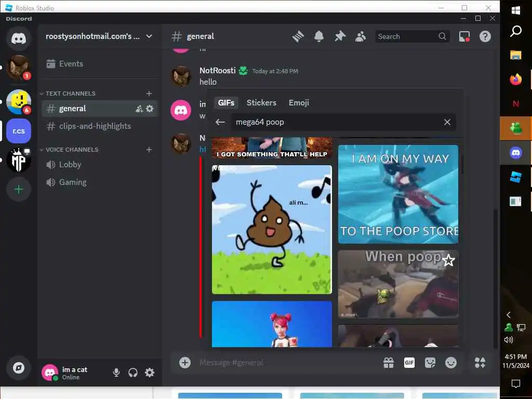The width and height of the screenshot is (532, 399).
Task: Click the upload attachment plus button
Action: (x=185, y=362)
